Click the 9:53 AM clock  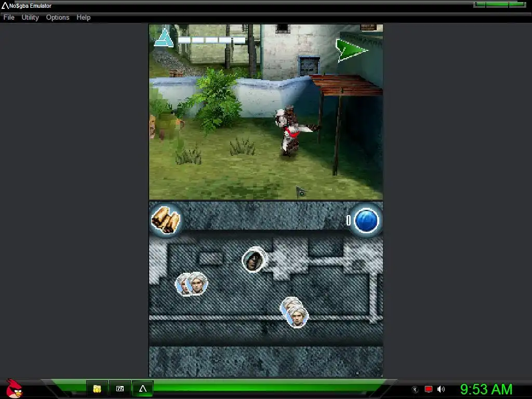coord(486,389)
